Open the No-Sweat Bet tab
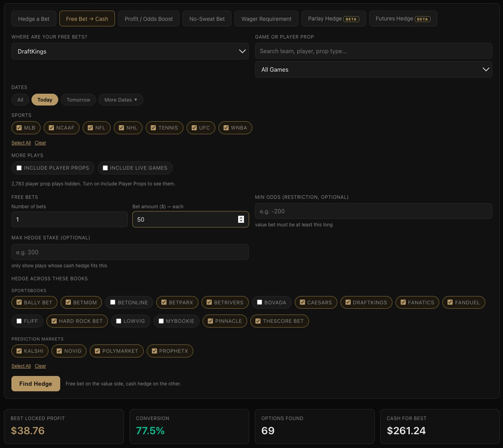The image size is (503, 448). (207, 19)
